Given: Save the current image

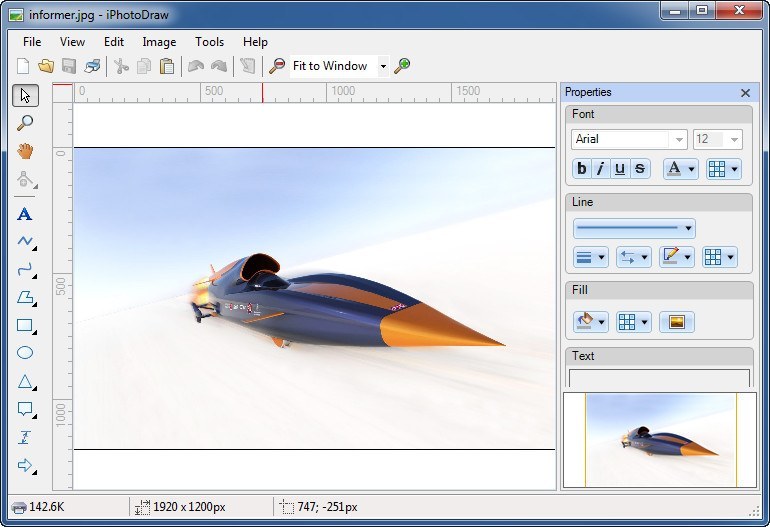Looking at the screenshot, I should 69,66.
